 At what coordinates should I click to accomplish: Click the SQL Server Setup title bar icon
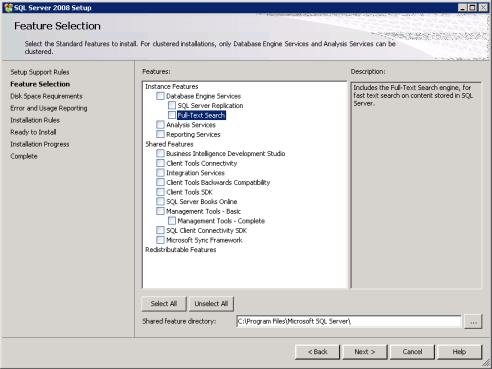pyautogui.click(x=8, y=8)
